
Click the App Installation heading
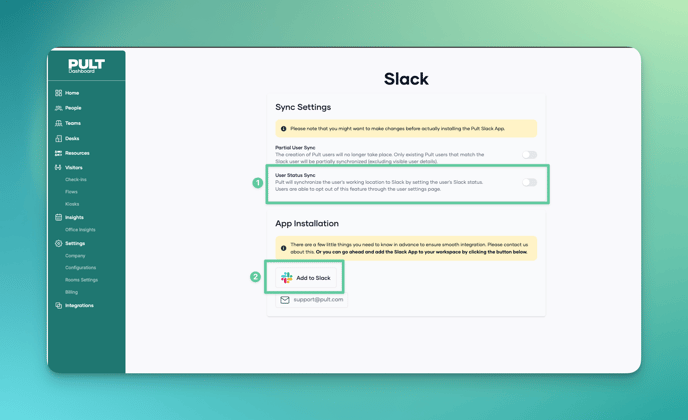307,223
